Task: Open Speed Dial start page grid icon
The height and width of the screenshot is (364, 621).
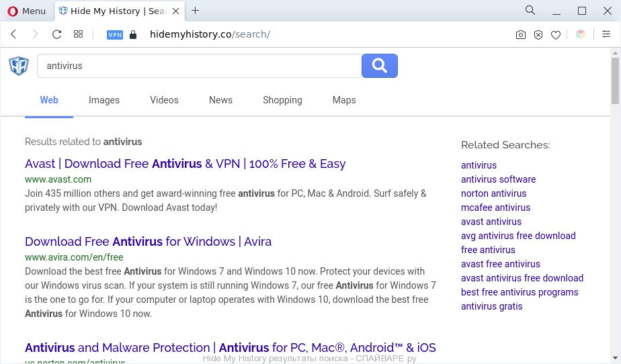Action: coord(79,34)
